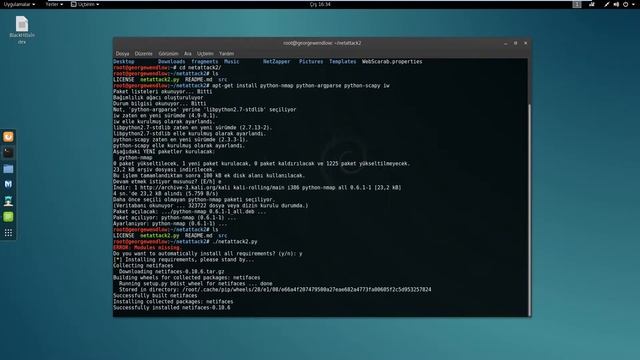Open the Yerler places menu
The height and width of the screenshot is (360, 640).
pyautogui.click(x=54, y=4)
